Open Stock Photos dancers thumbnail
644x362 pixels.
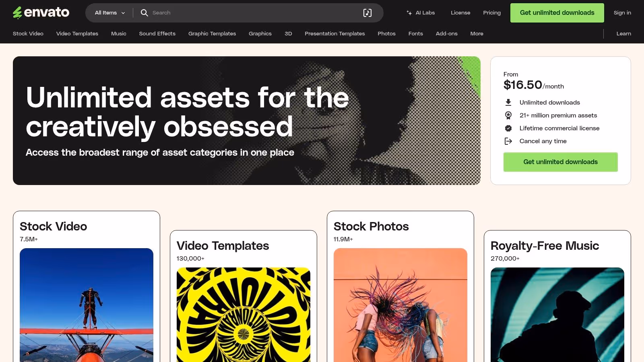400,305
